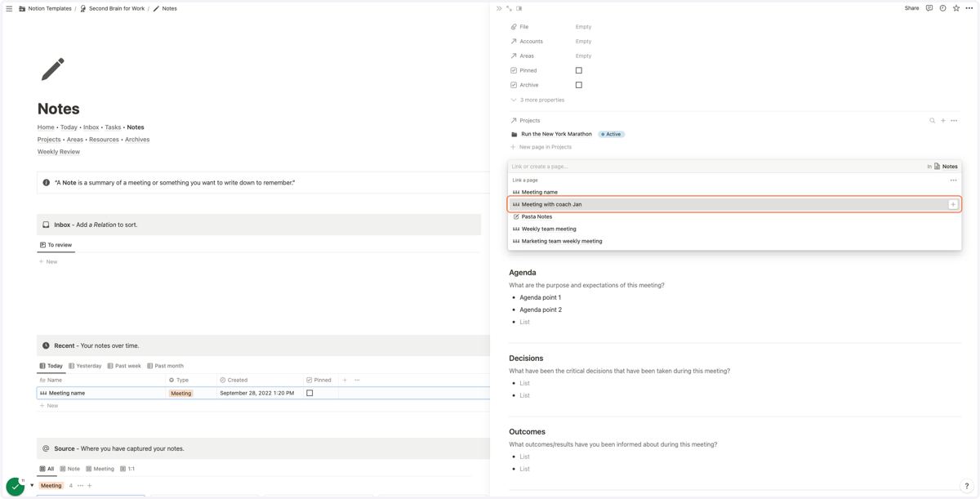Open page updates history clock icon
Image resolution: width=980 pixels, height=499 pixels.
tap(942, 8)
